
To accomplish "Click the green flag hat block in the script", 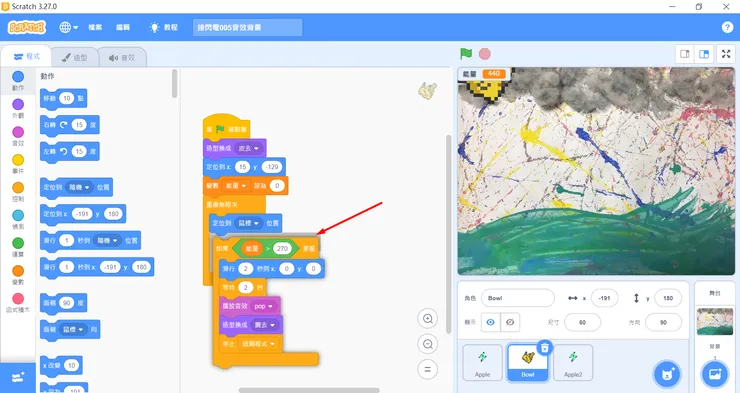I will pos(226,126).
